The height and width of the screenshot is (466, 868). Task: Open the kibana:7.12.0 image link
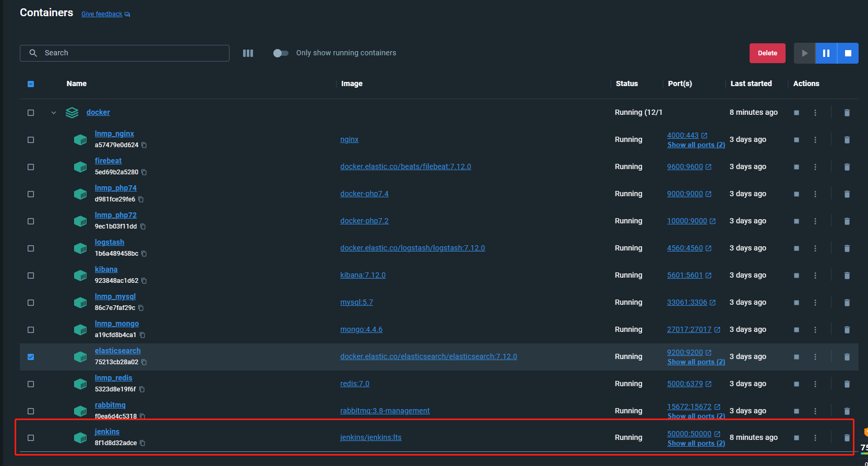click(363, 275)
